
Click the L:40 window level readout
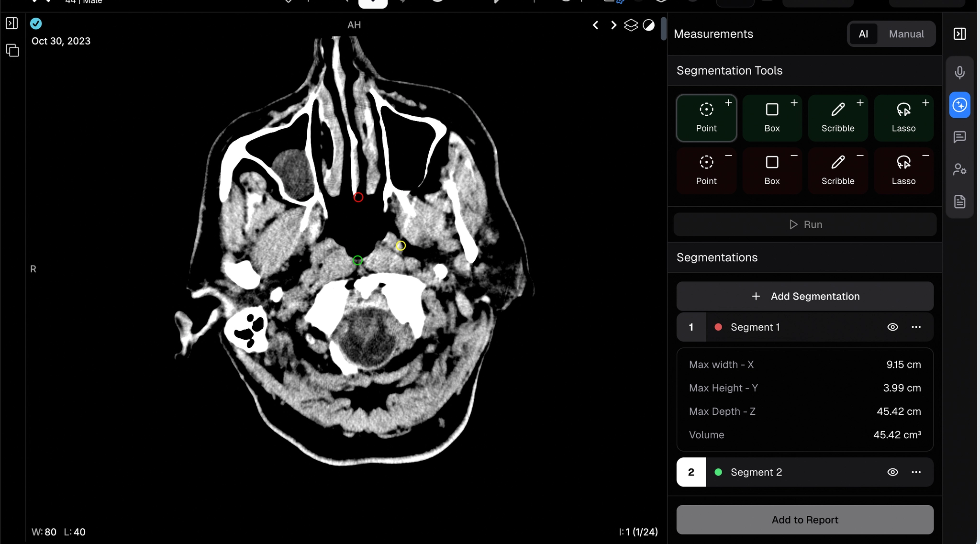(x=75, y=532)
